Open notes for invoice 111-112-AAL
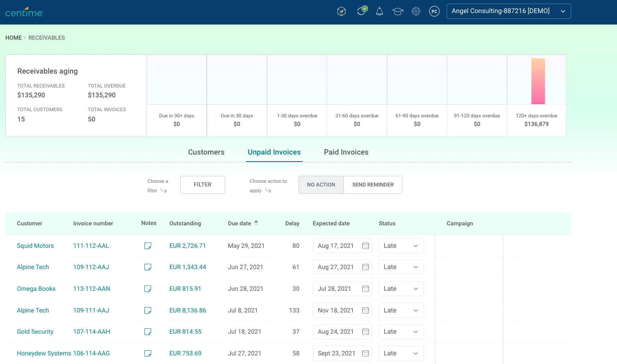The height and width of the screenshot is (364, 617). [148, 246]
